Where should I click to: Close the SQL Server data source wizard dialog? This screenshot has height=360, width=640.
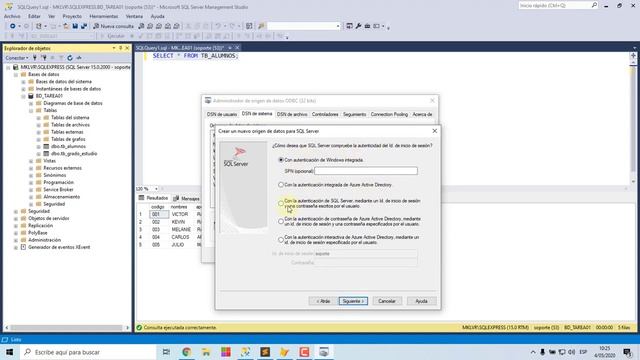435,131
